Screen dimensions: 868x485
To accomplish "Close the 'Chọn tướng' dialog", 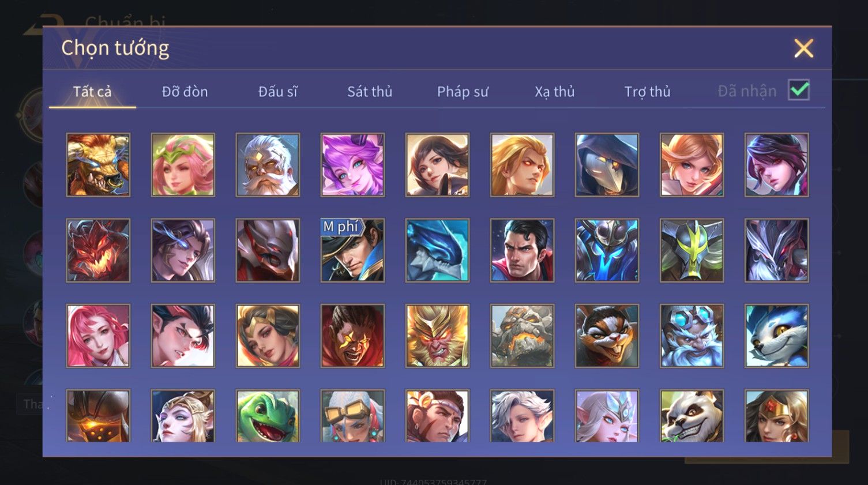I will click(803, 48).
